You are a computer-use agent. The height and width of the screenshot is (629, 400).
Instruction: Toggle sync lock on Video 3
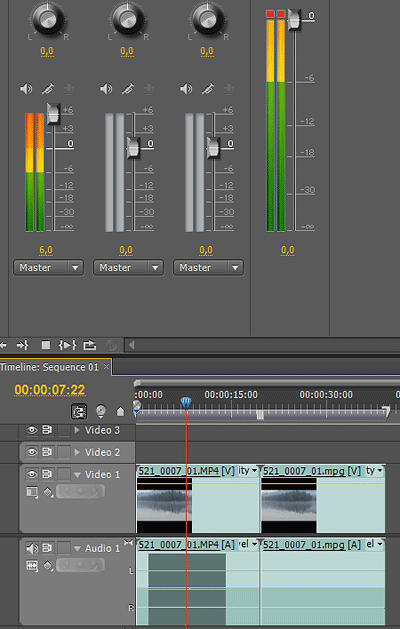48,430
